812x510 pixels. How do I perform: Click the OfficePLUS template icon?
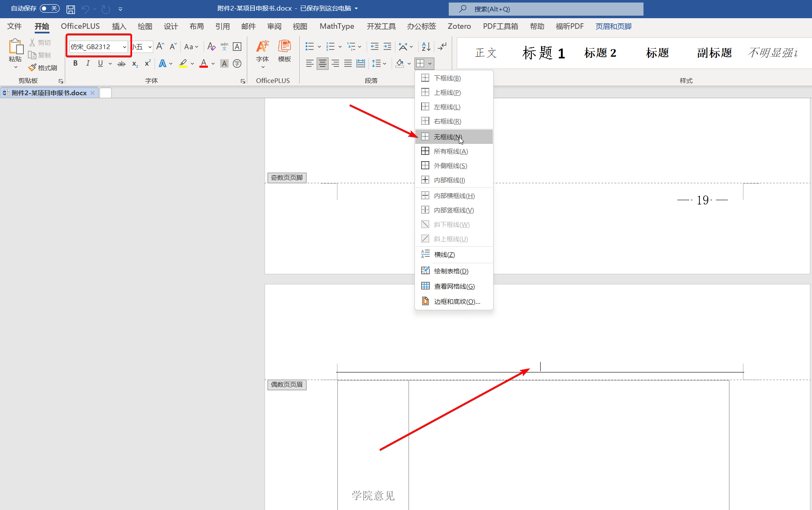[284, 51]
